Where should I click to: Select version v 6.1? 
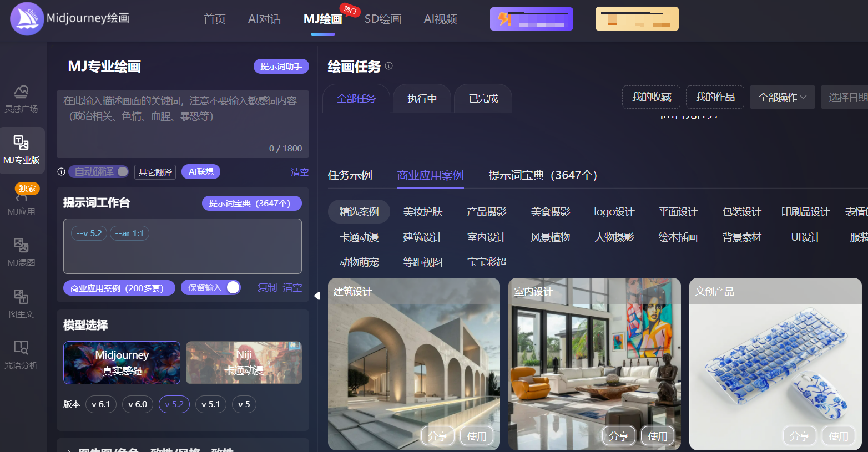pyautogui.click(x=100, y=404)
